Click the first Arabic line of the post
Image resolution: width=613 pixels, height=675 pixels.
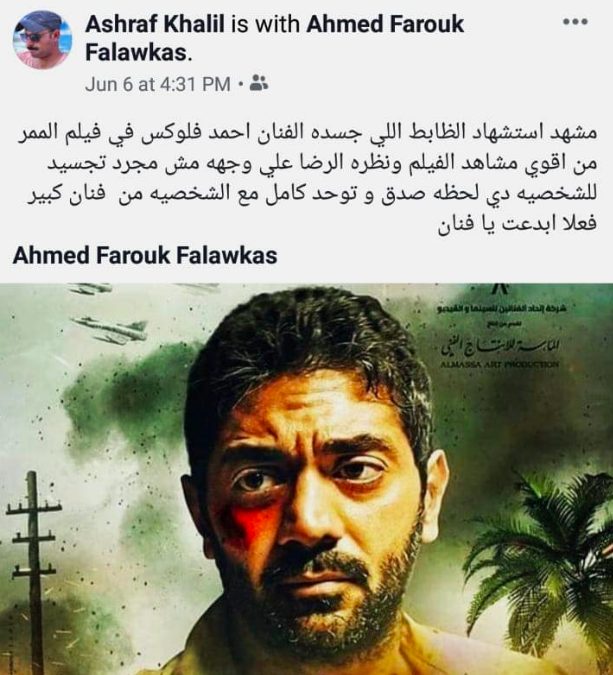(307, 133)
